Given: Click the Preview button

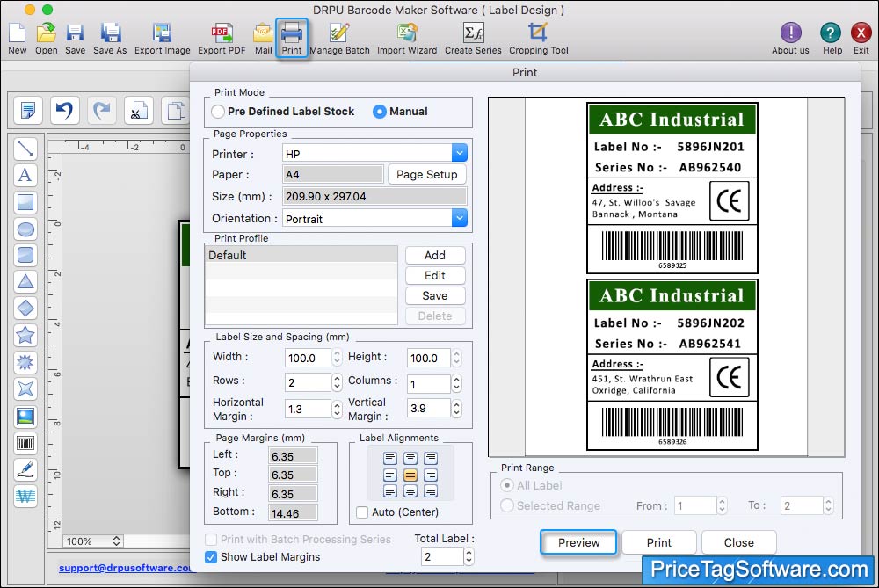Looking at the screenshot, I should pyautogui.click(x=578, y=542).
